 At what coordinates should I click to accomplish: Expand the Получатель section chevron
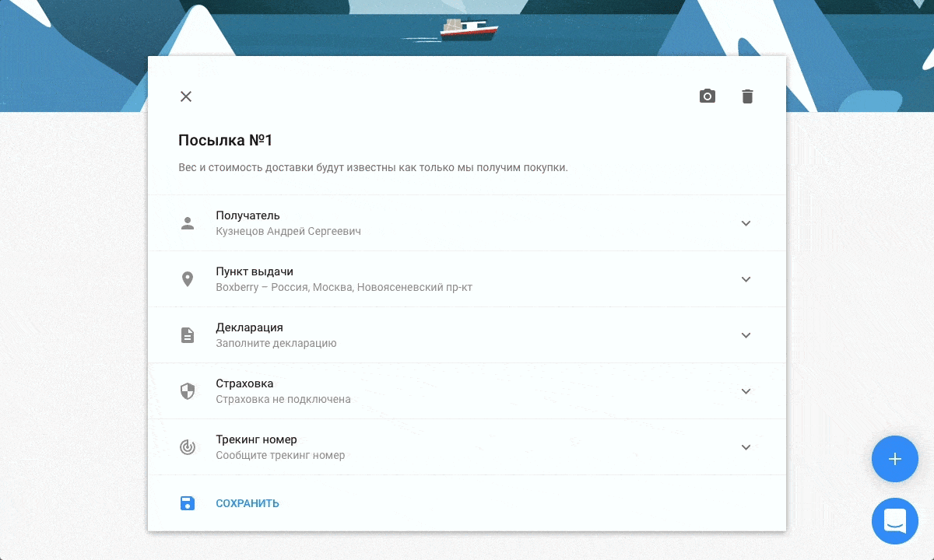(x=746, y=223)
